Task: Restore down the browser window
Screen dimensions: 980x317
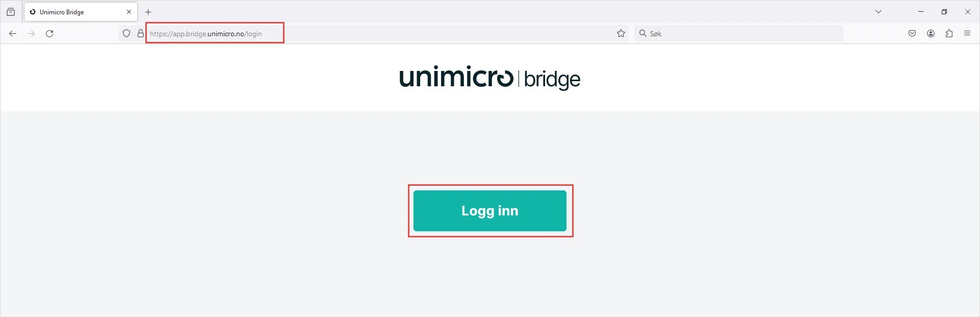Action: (x=944, y=12)
